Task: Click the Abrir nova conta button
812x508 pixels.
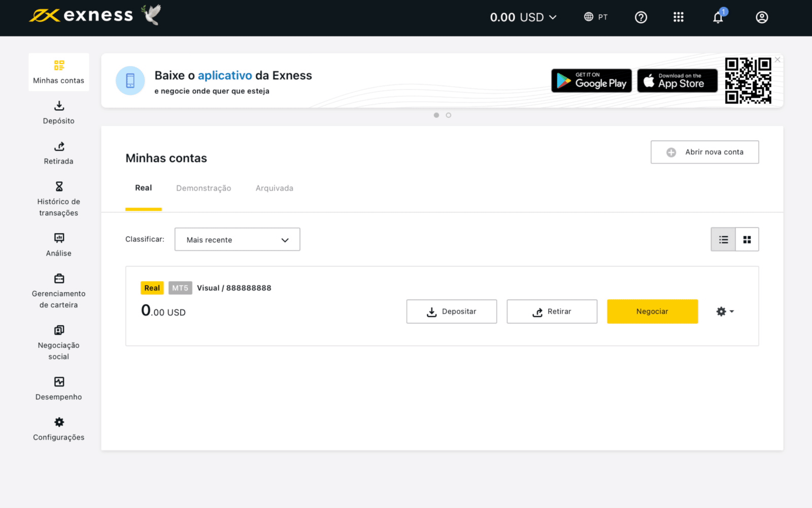Action: (704, 152)
